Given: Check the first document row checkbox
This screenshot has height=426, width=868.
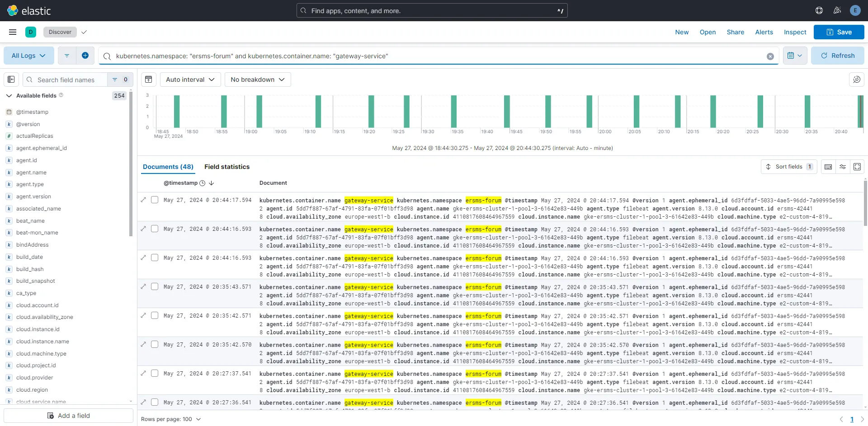Looking at the screenshot, I should [x=155, y=200].
